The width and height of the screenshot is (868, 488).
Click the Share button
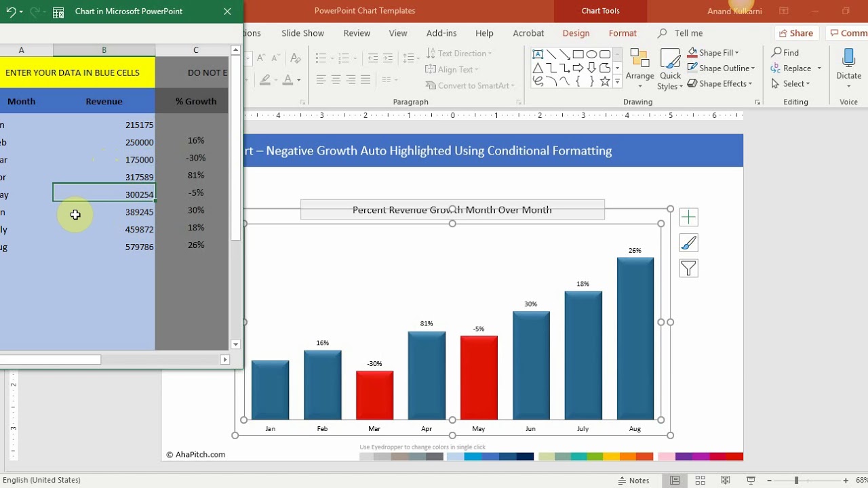pos(796,33)
